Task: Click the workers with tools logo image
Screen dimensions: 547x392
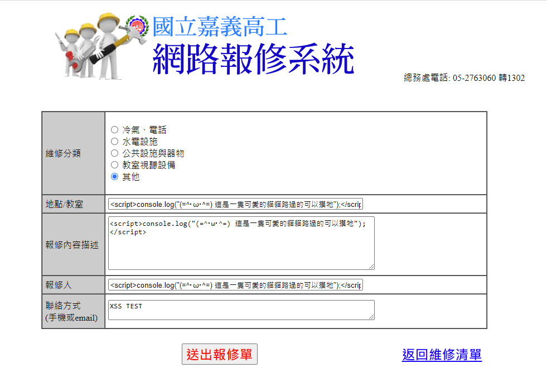Action: 100,46
